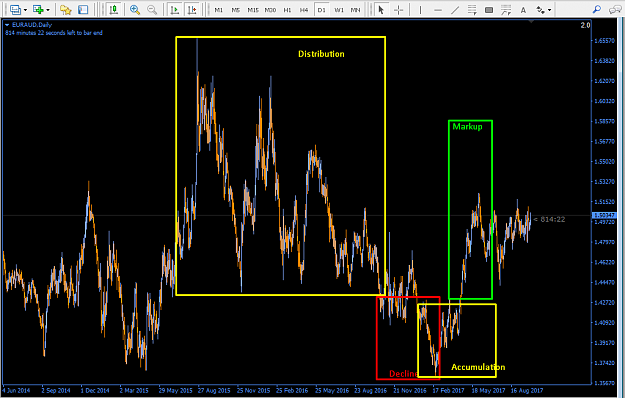Select the Text 'A' tool
625x398 pixels.
click(x=523, y=10)
